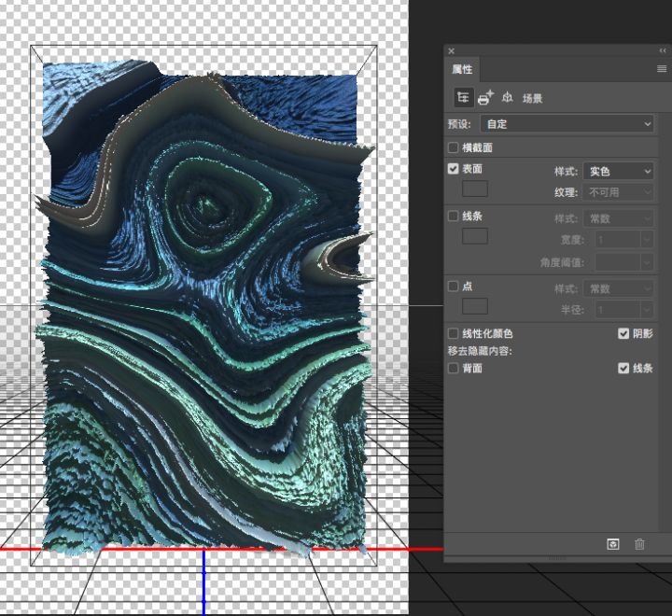Select the 属性 Properties tab
Screen dimensions: 672x616
click(462, 69)
